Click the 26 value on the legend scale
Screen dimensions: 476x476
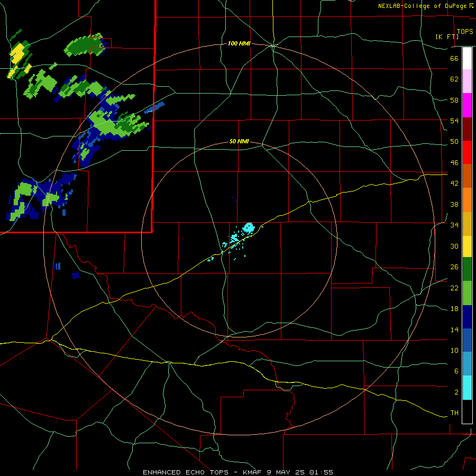(454, 267)
